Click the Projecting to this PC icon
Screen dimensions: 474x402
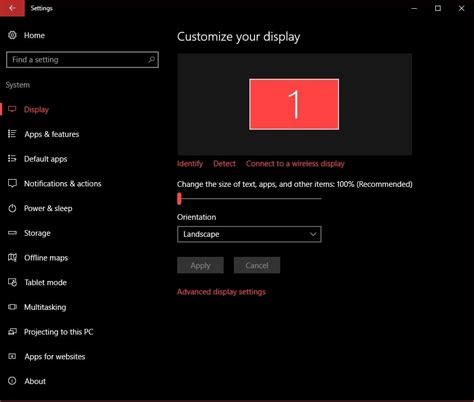click(x=12, y=331)
